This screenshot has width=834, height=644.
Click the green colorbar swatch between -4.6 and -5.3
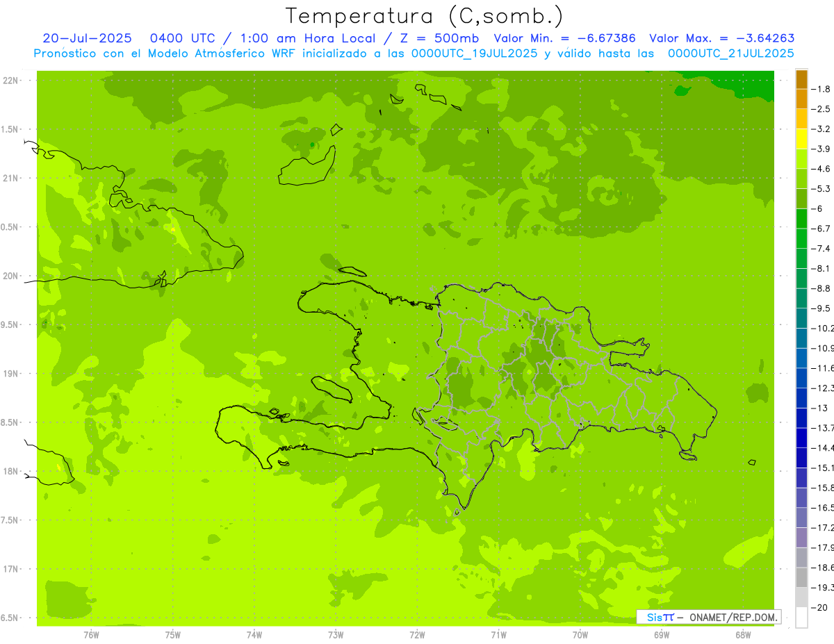point(801,179)
